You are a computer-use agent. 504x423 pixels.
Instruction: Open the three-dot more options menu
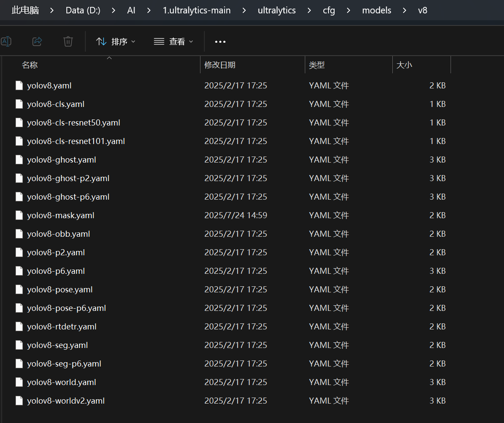coord(220,41)
